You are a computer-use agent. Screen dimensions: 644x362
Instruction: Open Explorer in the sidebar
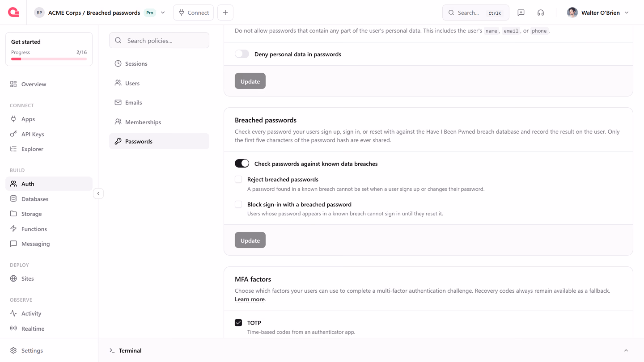49,149
